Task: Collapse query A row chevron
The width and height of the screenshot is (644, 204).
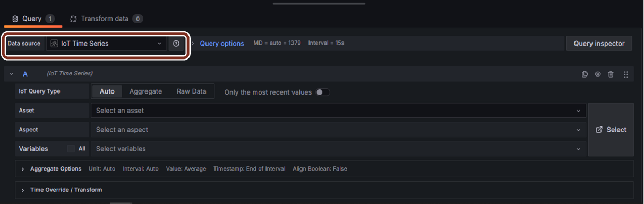Action: coord(12,74)
